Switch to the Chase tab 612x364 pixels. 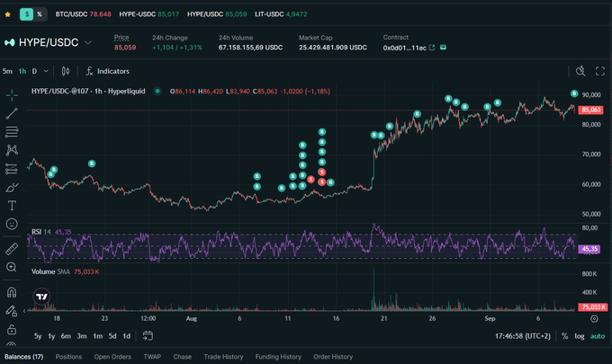(183, 357)
